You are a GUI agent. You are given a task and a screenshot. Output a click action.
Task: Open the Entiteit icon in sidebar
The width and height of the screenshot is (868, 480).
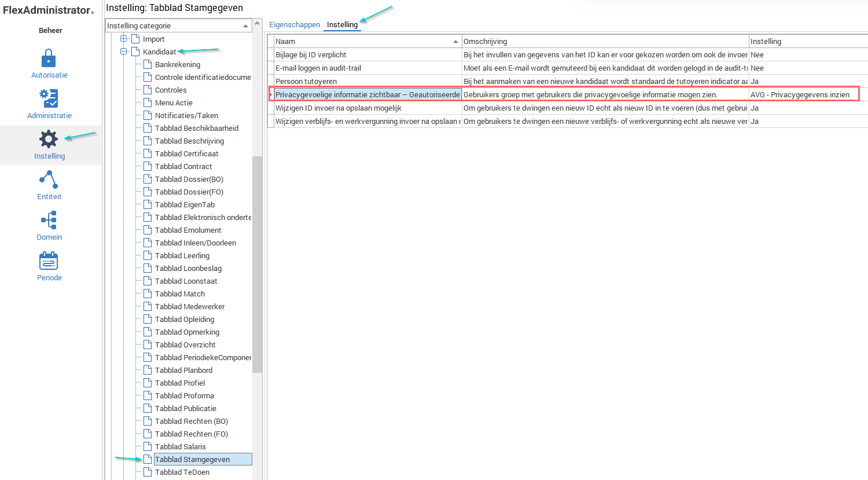click(49, 180)
